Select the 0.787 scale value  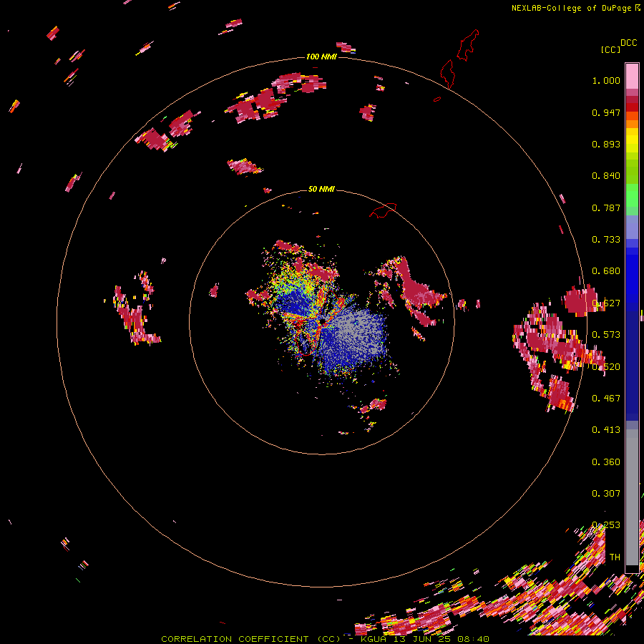point(606,208)
